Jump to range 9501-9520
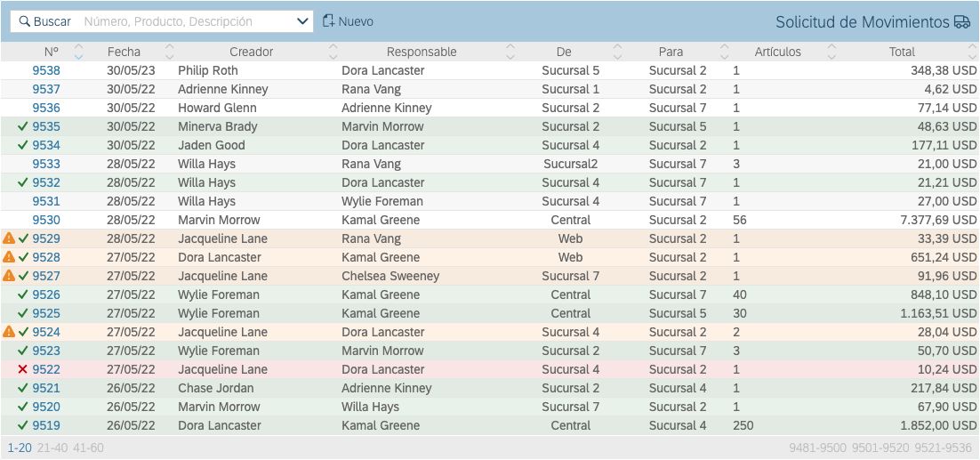This screenshot has width=980, height=460. [880, 448]
